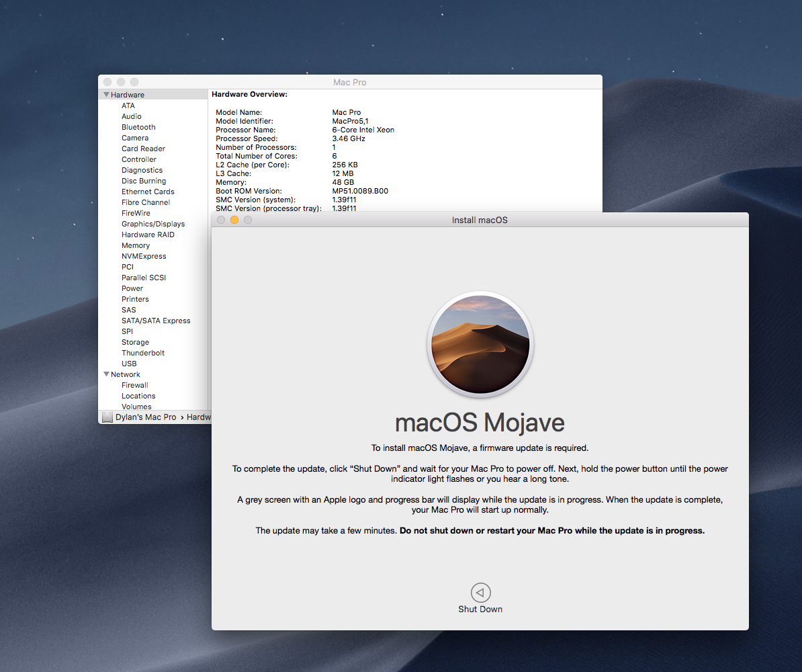Screen dimensions: 802x672
Task: Click the 6-Core Intel Xeon value
Action: [x=363, y=130]
